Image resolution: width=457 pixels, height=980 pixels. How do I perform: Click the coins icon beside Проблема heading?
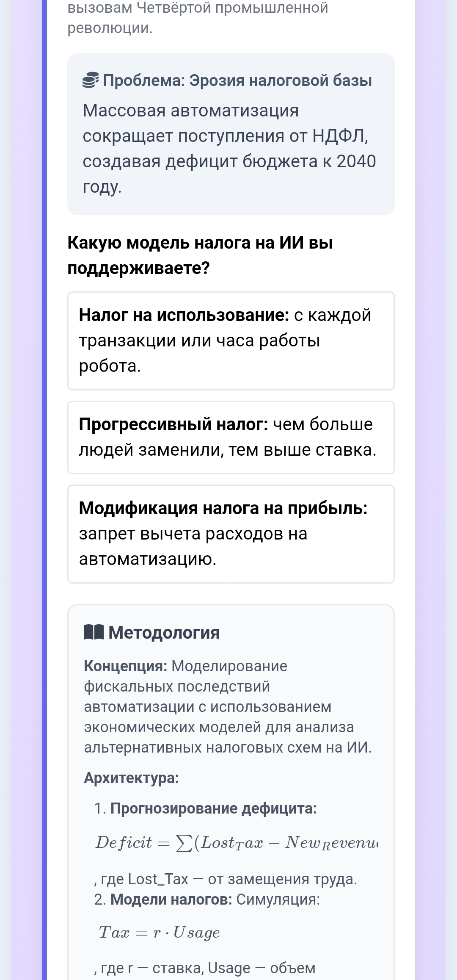coord(91,80)
